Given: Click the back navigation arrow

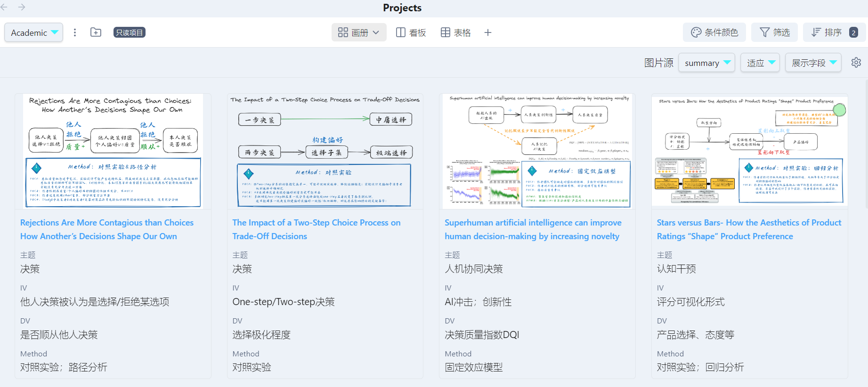Looking at the screenshot, I should coord(5,7).
